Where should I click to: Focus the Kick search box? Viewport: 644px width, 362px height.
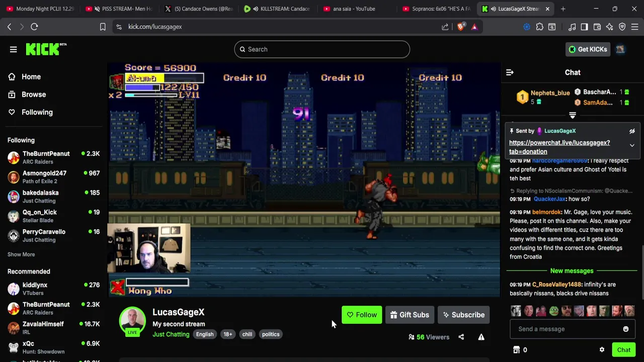click(322, 49)
